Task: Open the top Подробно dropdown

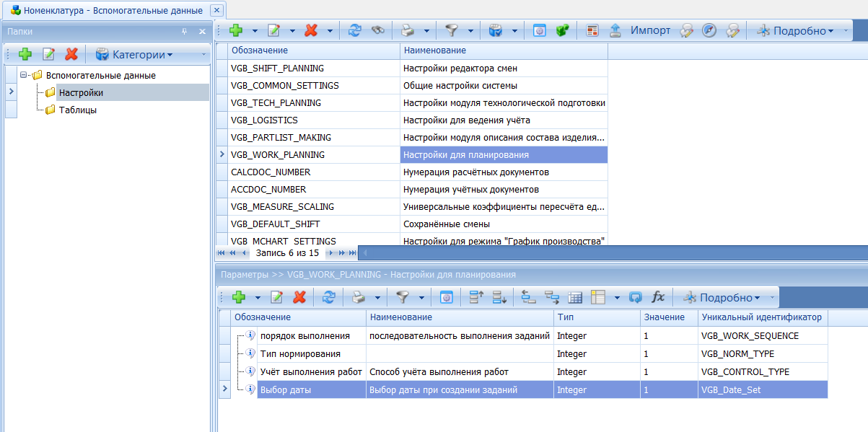Action: pos(794,30)
